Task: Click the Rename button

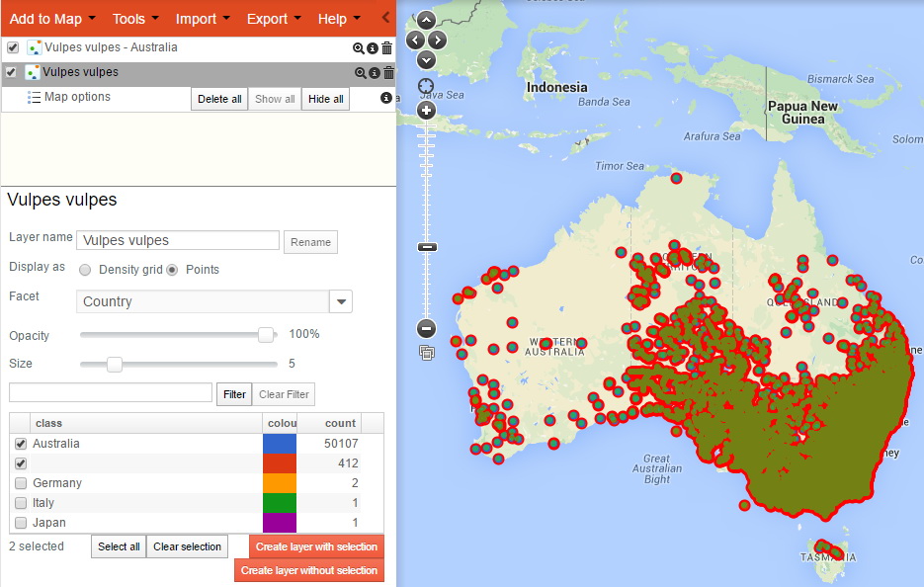Action: 310,241
